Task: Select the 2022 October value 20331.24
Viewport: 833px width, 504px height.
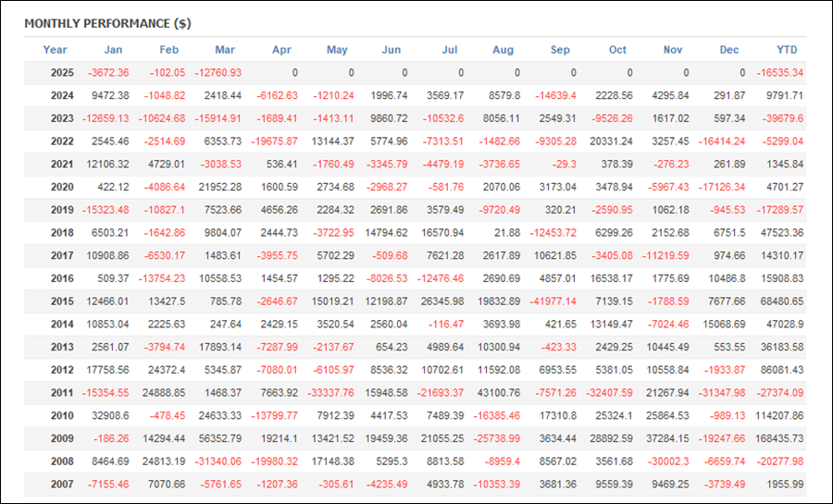Action: click(612, 141)
